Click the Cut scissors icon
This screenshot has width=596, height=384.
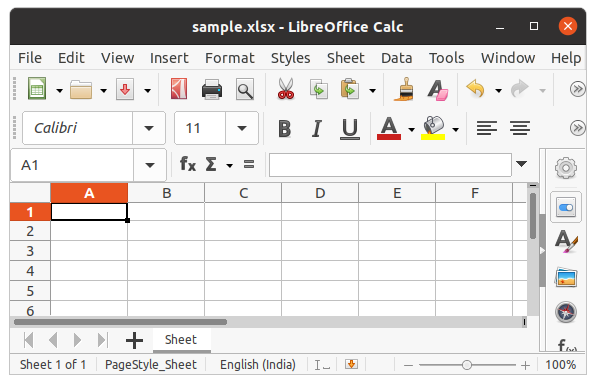point(286,89)
